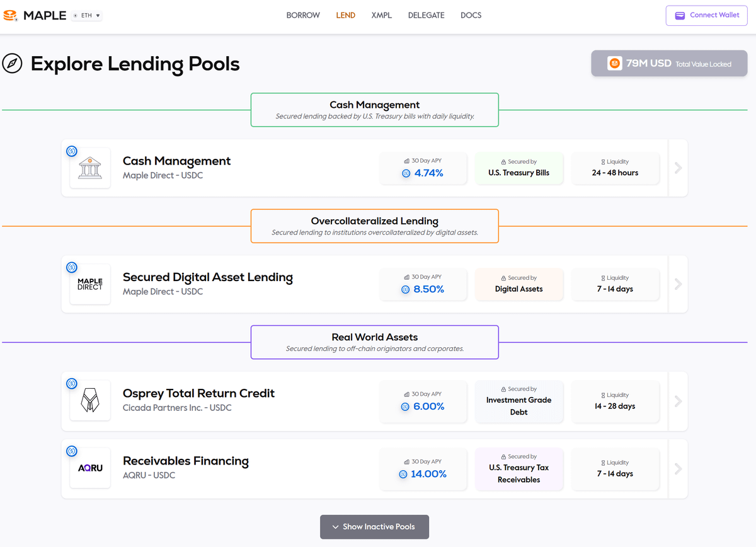Click the 8.50% APY value

(429, 289)
